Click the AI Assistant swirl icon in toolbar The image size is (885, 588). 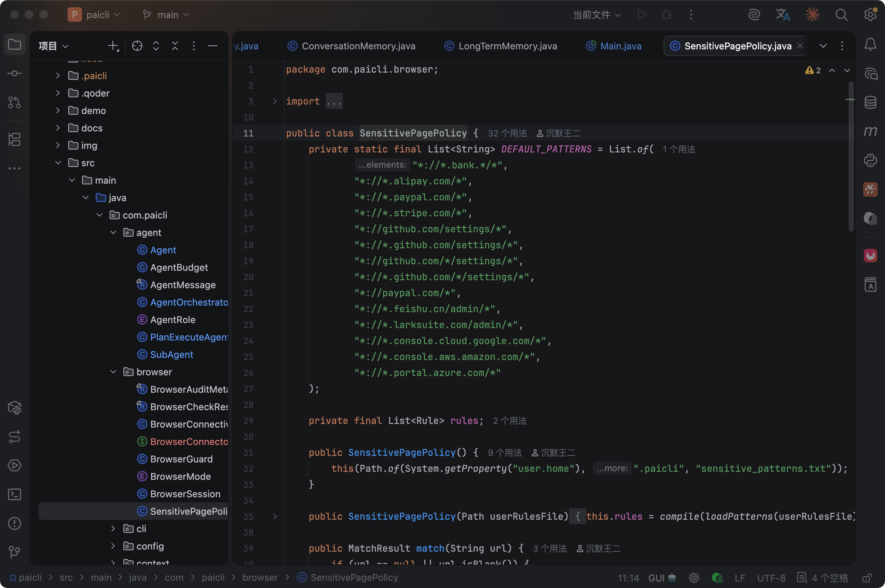[x=754, y=15]
